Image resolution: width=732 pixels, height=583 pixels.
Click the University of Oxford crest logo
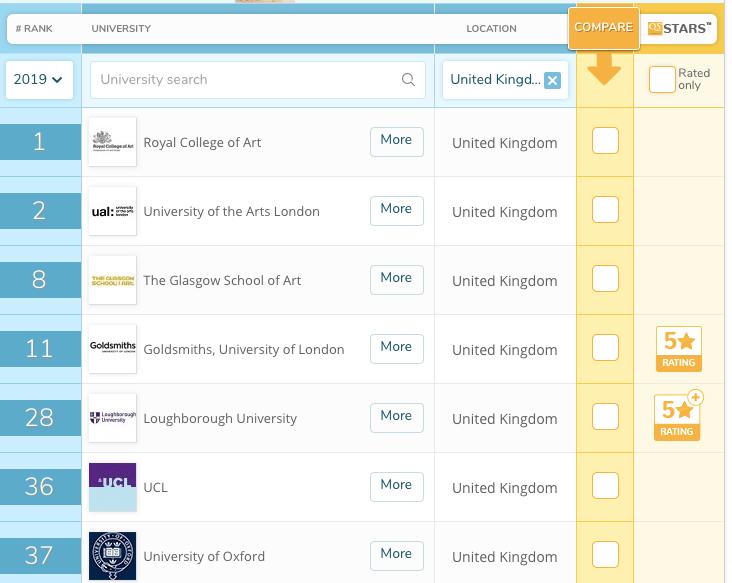112,555
